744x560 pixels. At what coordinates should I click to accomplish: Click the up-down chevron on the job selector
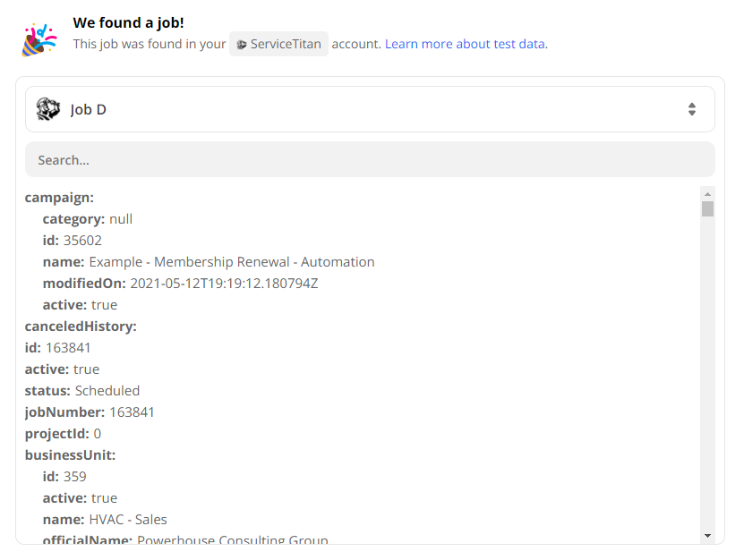[691, 109]
